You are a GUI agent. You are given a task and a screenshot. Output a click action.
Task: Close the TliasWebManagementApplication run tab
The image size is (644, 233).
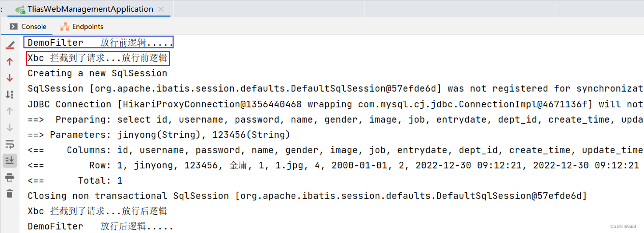point(162,9)
